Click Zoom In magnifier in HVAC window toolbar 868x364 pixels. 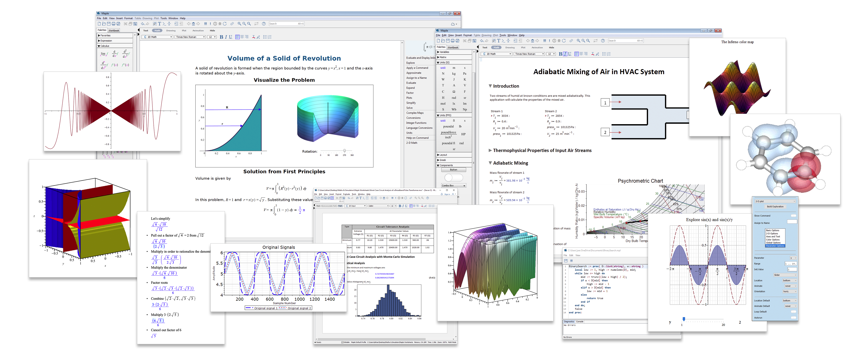coord(579,41)
